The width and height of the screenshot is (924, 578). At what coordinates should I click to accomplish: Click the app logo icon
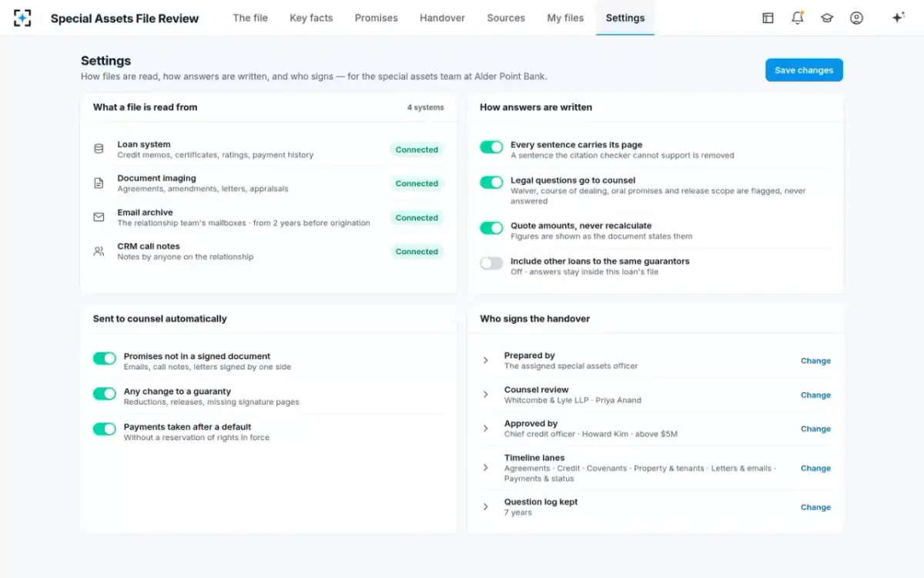[22, 18]
